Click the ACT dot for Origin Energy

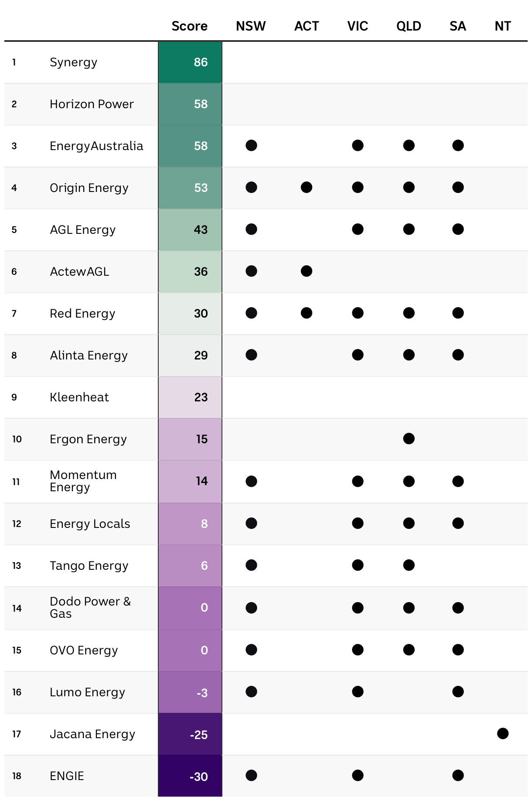click(x=307, y=188)
